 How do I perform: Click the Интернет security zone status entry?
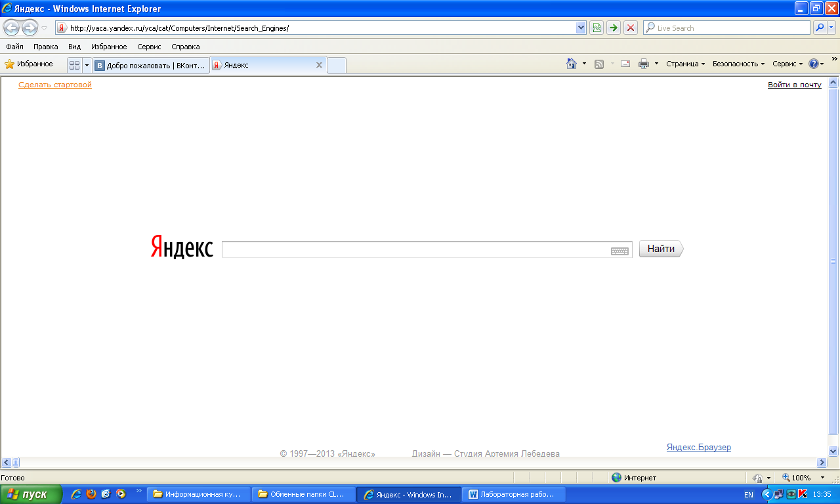(634, 478)
